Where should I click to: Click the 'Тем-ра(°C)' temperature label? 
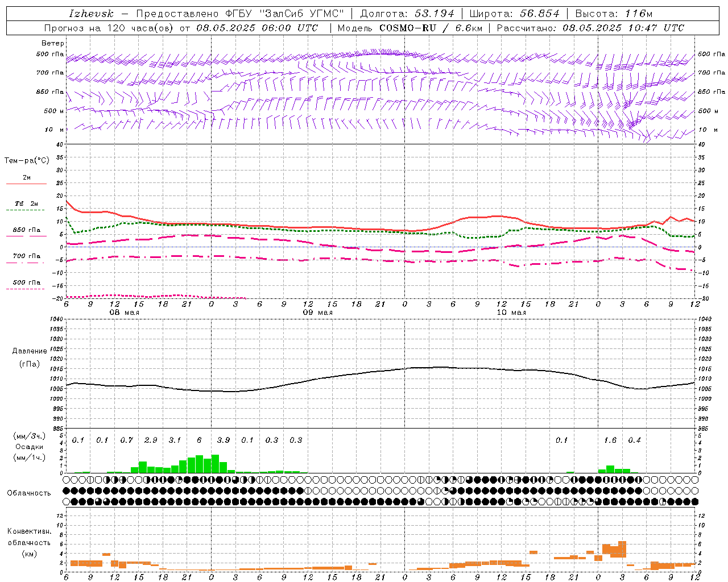pyautogui.click(x=27, y=161)
